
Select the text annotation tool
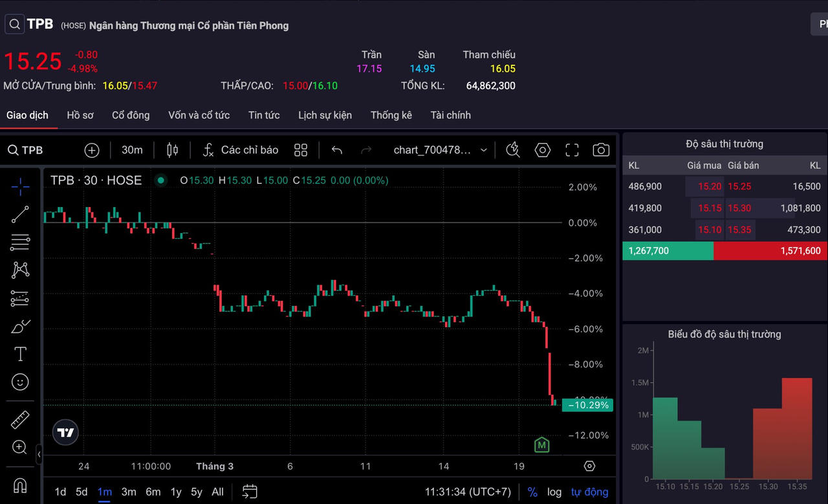(20, 354)
